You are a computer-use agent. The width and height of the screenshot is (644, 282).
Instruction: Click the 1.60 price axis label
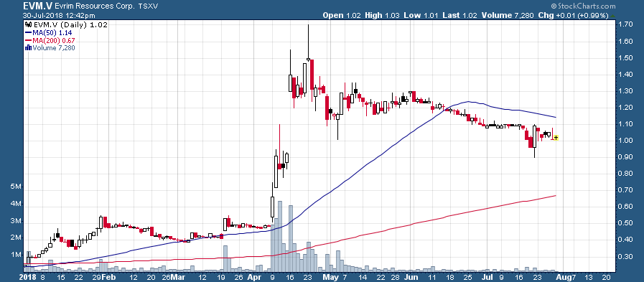pyautogui.click(x=625, y=41)
